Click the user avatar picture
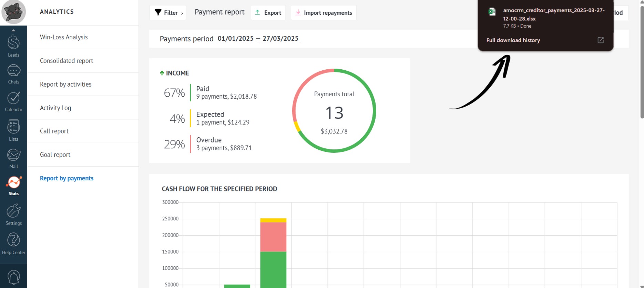 (x=13, y=12)
